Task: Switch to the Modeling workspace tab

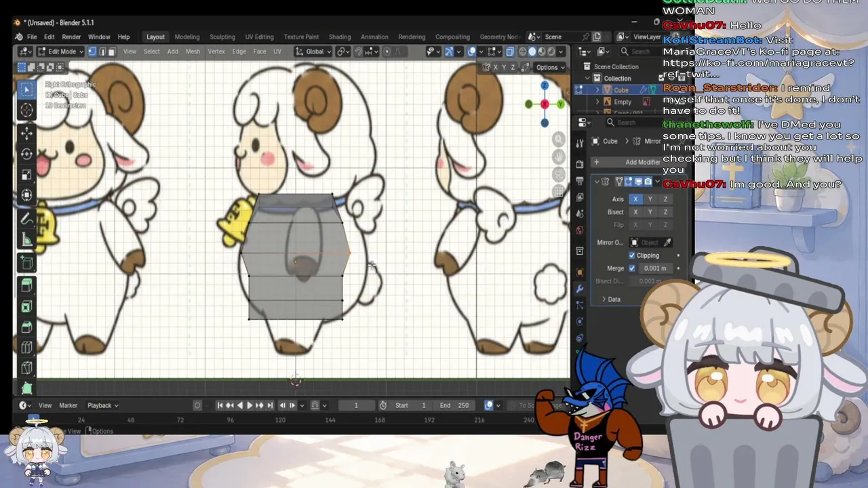Action: click(x=187, y=37)
